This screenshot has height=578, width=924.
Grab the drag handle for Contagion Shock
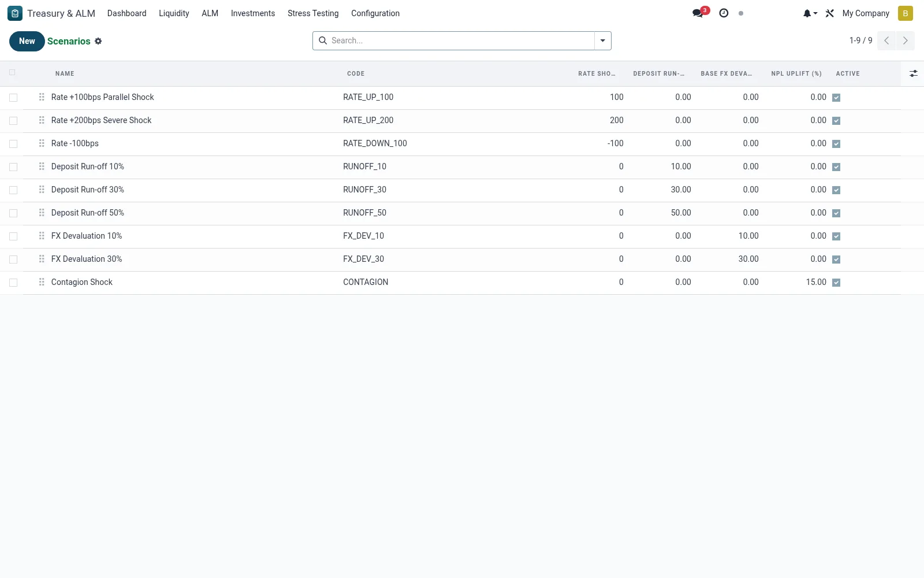pyautogui.click(x=42, y=282)
